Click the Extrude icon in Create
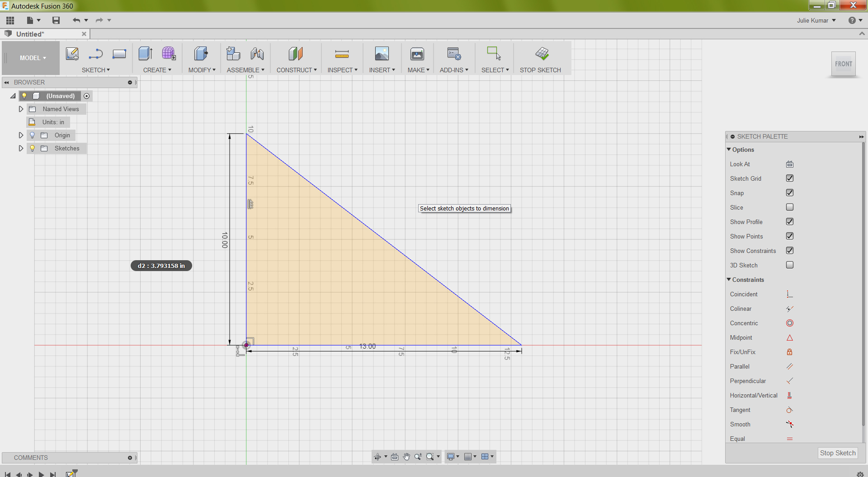868x477 pixels. click(146, 54)
